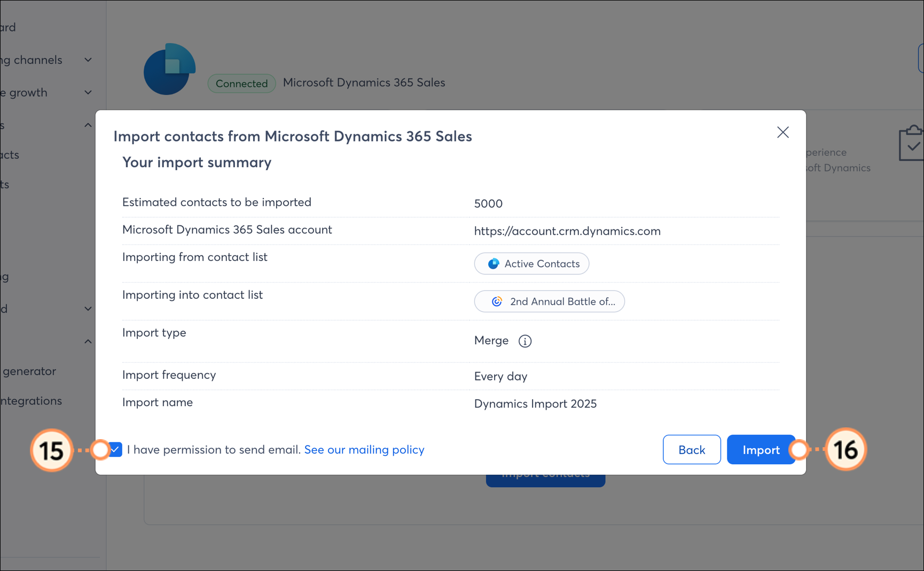
Task: Click the Dynamics icon in Active Contacts chip
Action: 494,264
